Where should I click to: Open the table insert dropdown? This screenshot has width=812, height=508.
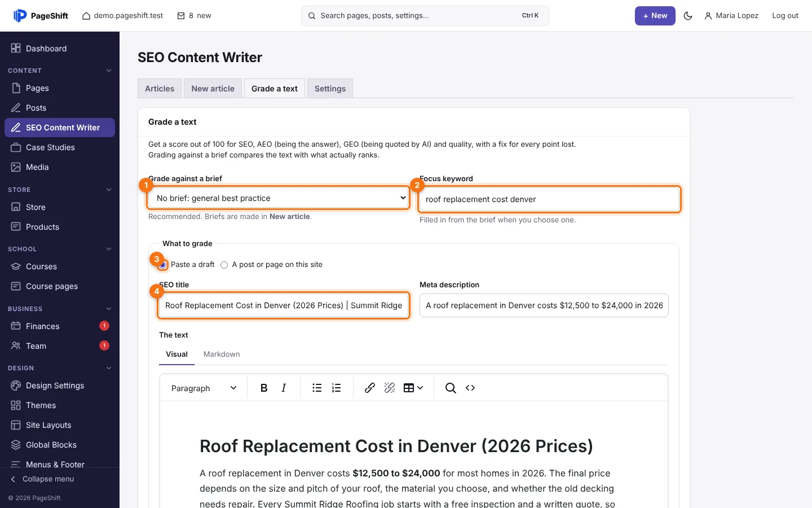point(413,388)
